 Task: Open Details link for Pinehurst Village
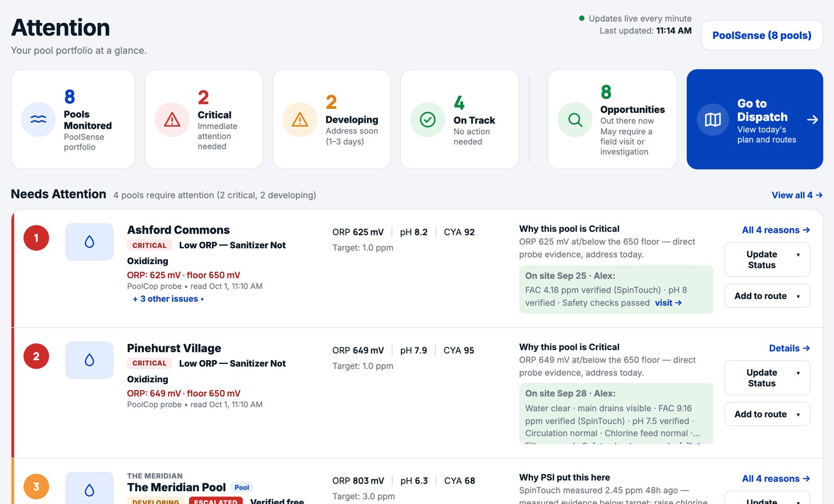coord(789,348)
